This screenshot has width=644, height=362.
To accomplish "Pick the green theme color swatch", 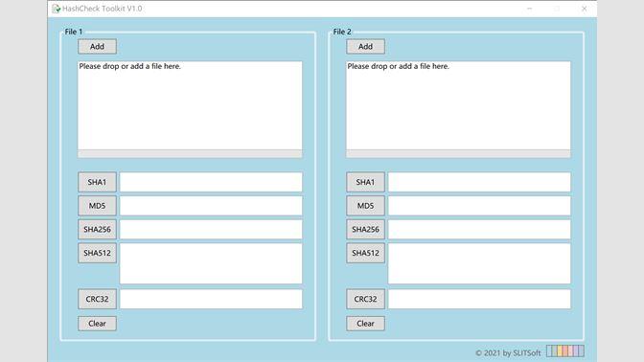I will pyautogui.click(x=555, y=351).
